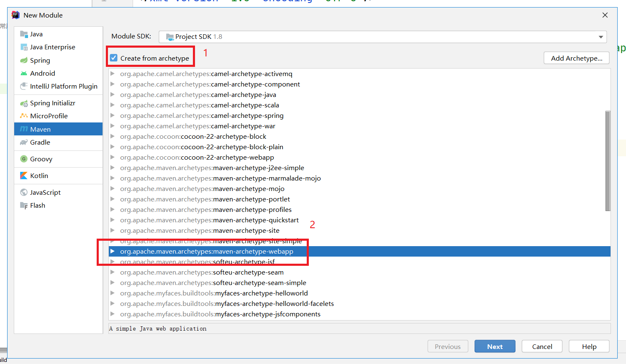The image size is (626, 364).
Task: Click the Spring Initializr icon
Action: (24, 103)
